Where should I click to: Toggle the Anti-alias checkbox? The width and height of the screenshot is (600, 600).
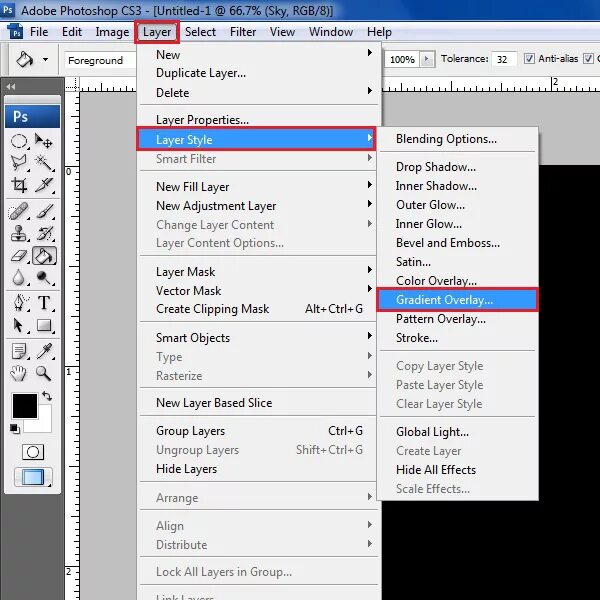(529, 59)
